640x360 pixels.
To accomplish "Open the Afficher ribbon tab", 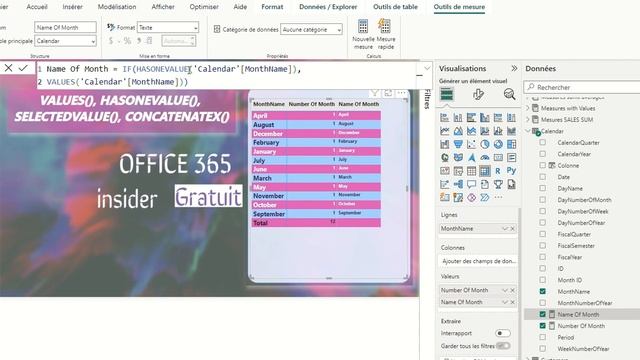I will (x=163, y=7).
